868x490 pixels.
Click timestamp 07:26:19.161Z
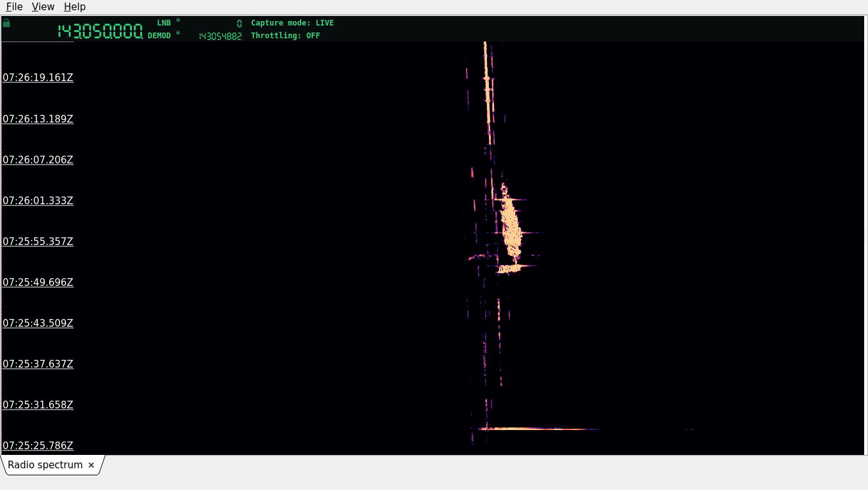click(38, 78)
